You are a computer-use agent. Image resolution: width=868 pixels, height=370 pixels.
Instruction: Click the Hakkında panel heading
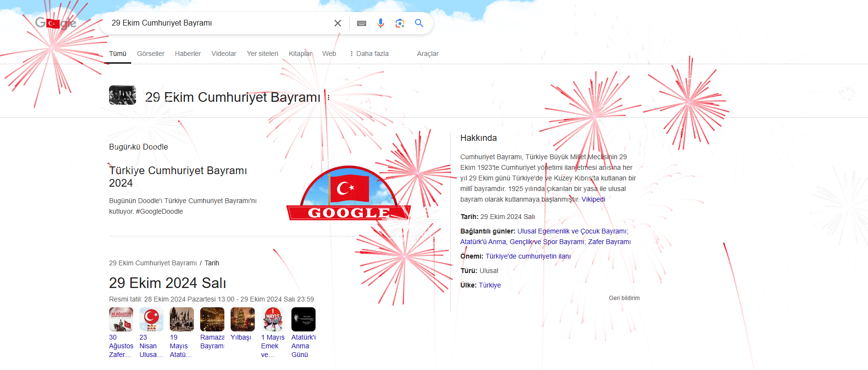pyautogui.click(x=479, y=138)
